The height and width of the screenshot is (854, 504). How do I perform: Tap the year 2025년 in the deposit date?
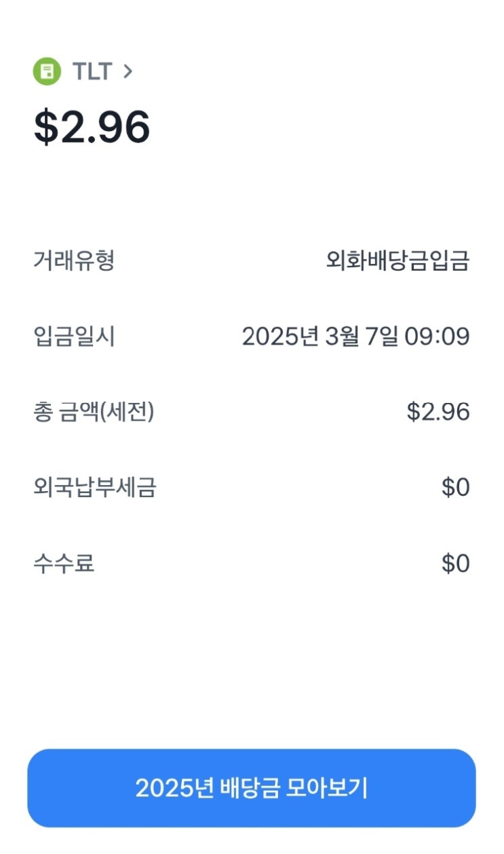[x=280, y=336]
